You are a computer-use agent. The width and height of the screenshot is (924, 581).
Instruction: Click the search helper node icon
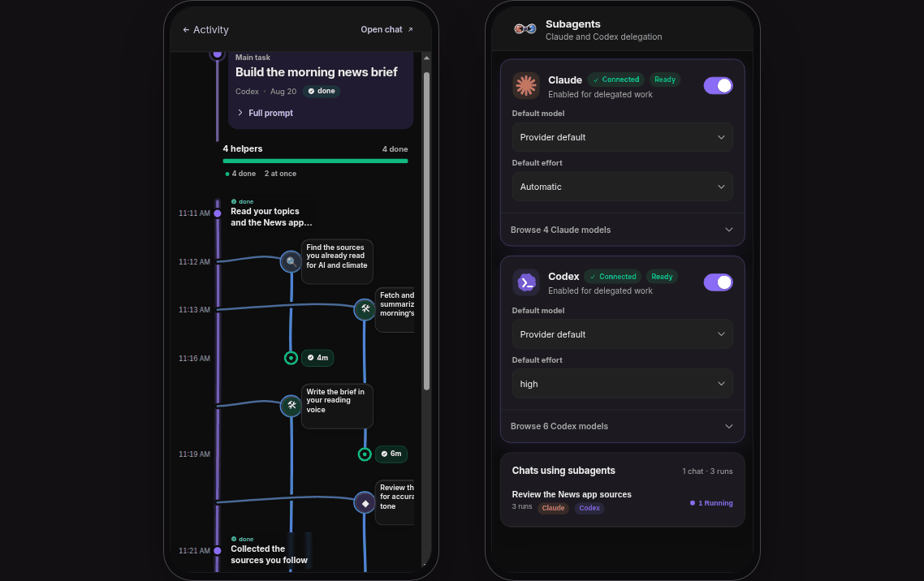[x=291, y=261]
